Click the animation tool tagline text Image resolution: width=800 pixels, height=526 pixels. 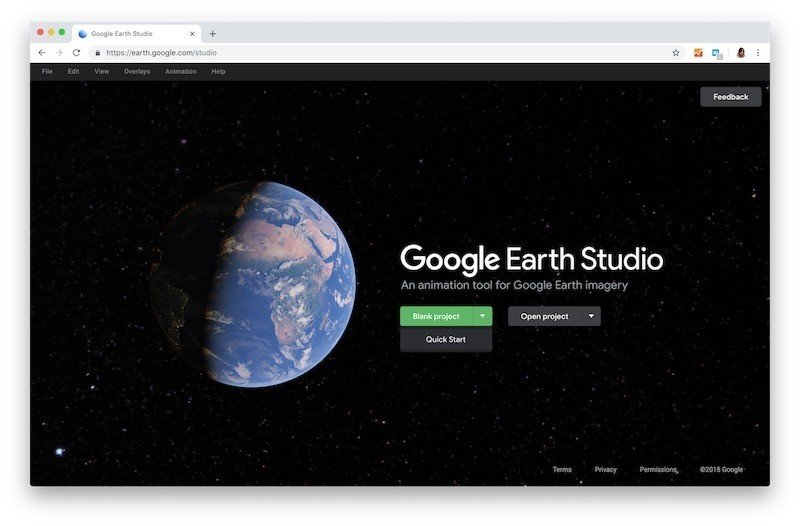coord(514,285)
